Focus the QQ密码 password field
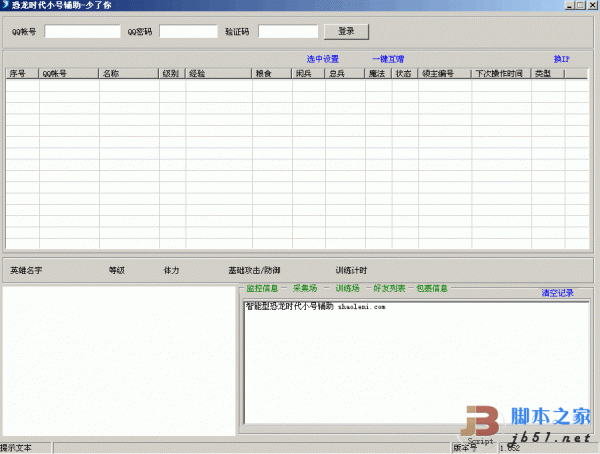This screenshot has width=600, height=454. (188, 31)
